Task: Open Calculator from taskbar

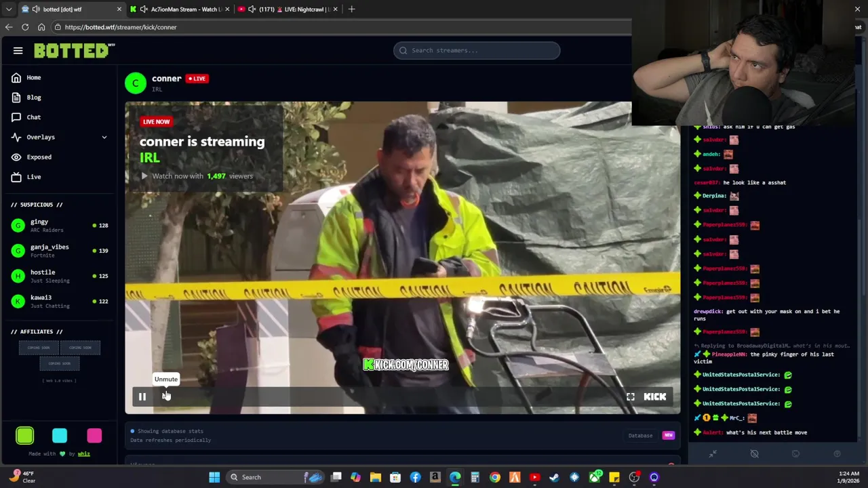Action: click(x=475, y=477)
